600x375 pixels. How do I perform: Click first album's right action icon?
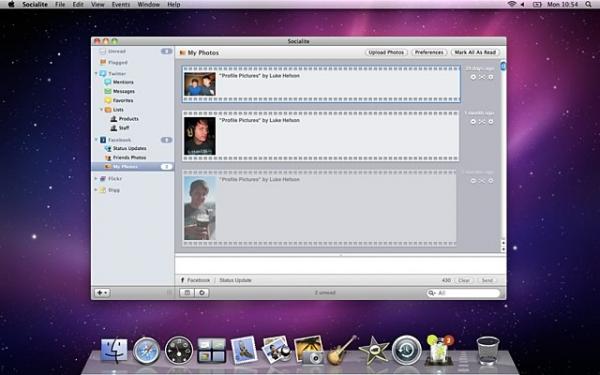(491, 77)
